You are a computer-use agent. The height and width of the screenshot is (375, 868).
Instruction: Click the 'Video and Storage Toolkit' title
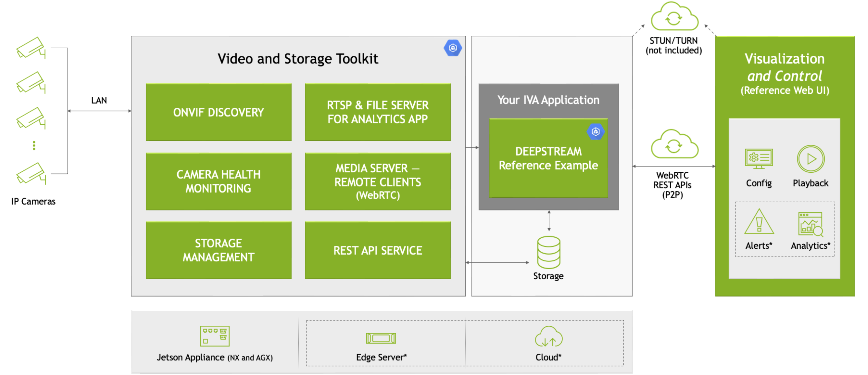298,59
